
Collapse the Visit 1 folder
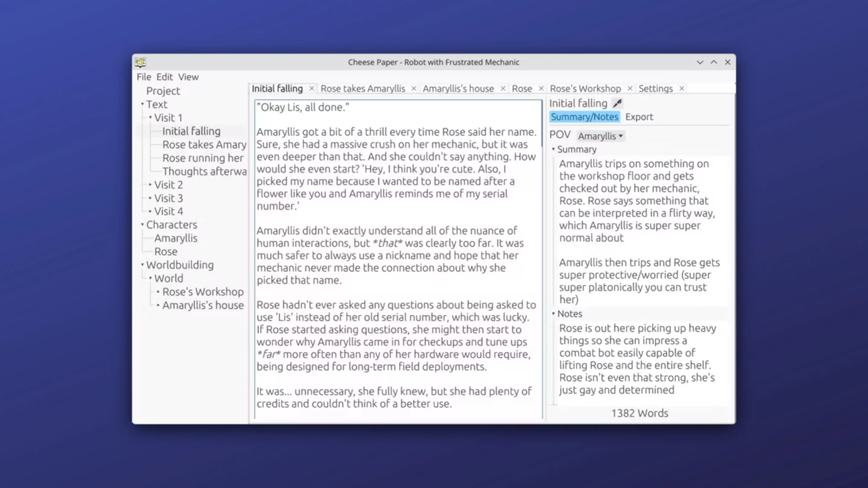(x=151, y=117)
